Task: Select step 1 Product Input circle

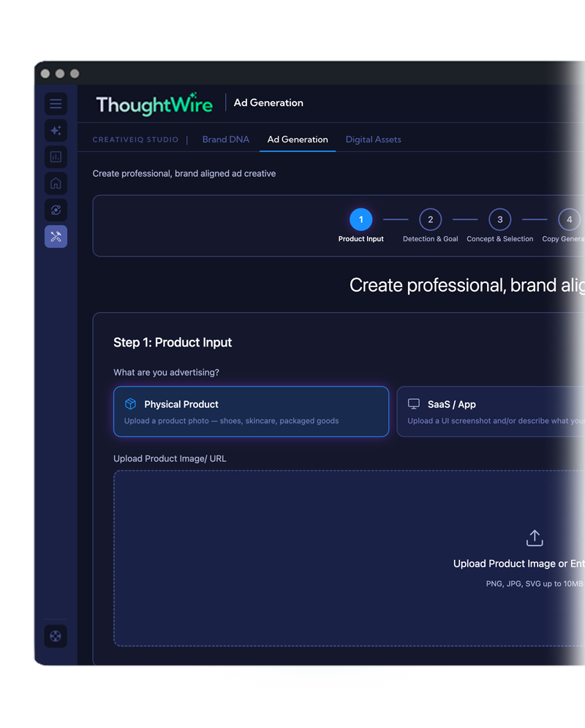Action: pyautogui.click(x=361, y=219)
